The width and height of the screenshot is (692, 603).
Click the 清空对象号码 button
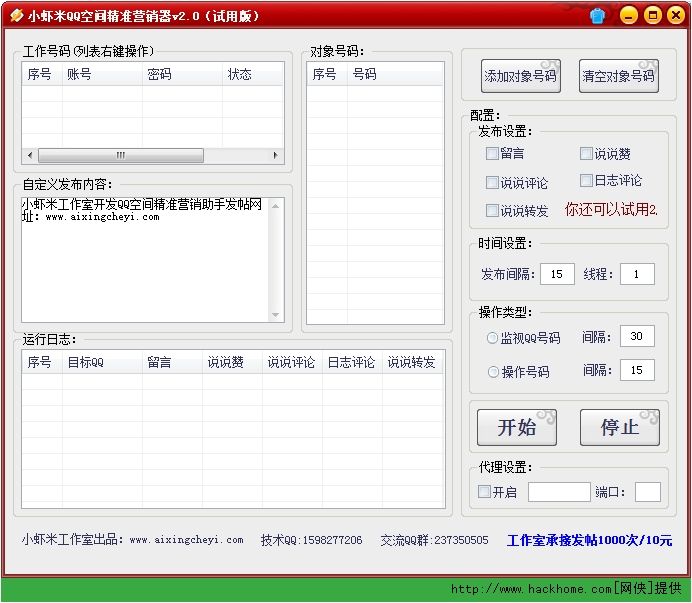(x=619, y=76)
